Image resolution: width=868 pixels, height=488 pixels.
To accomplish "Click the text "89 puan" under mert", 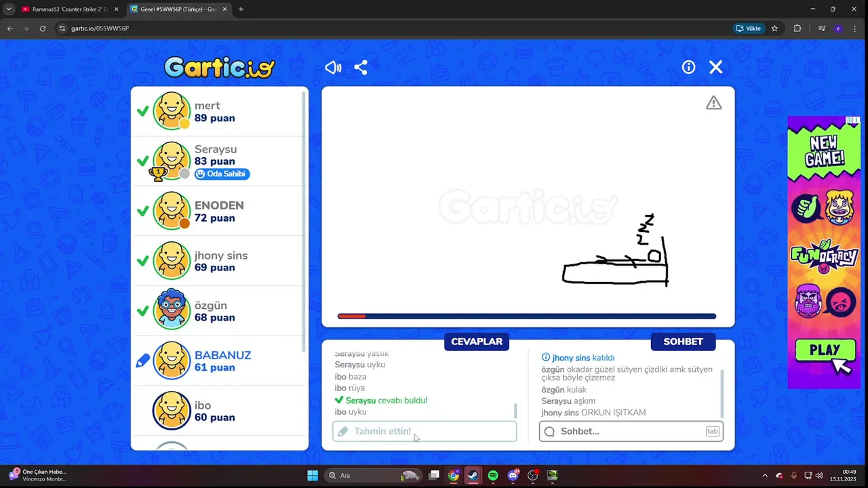I will click(215, 118).
